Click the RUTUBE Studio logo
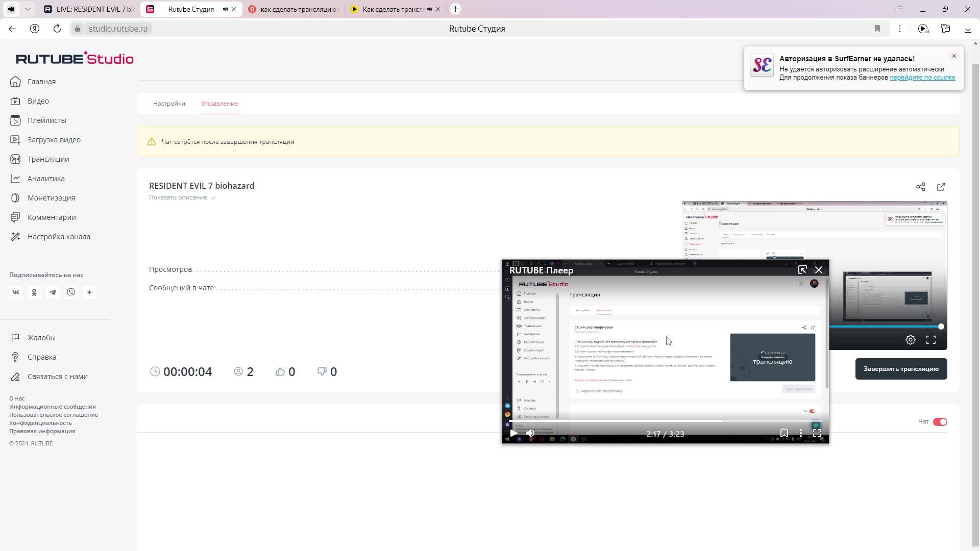 click(x=75, y=59)
